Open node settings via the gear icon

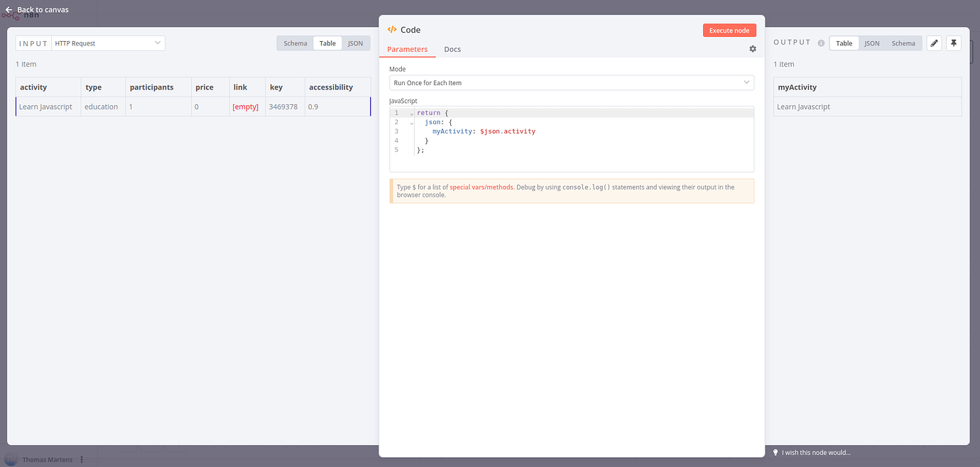[x=752, y=48]
